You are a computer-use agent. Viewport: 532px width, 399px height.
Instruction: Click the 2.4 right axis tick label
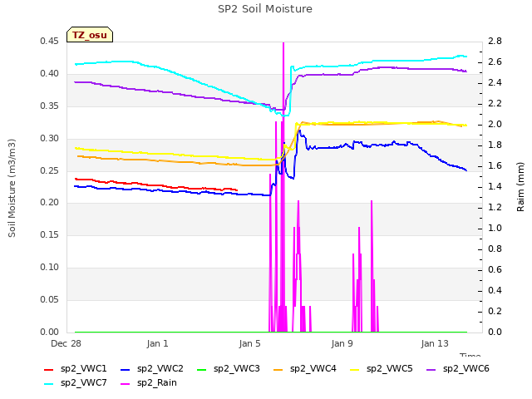pyautogui.click(x=495, y=83)
